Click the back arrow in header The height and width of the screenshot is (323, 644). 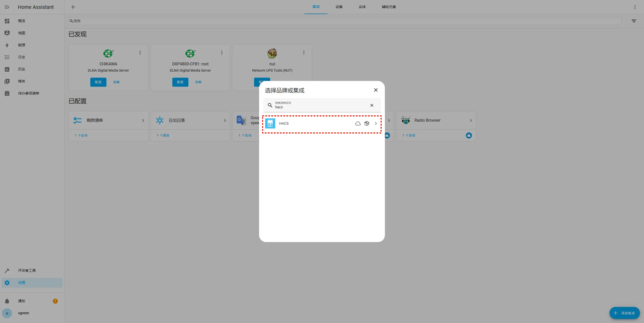pyautogui.click(x=73, y=7)
